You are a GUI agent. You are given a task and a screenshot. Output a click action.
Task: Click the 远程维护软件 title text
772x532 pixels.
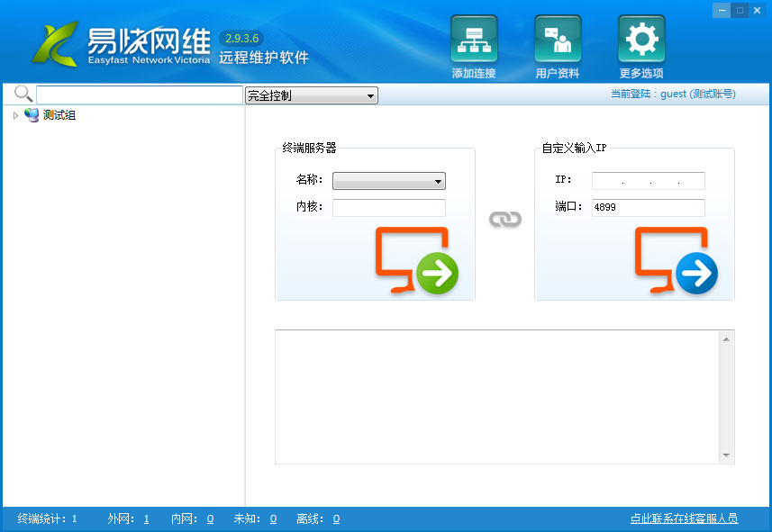264,58
